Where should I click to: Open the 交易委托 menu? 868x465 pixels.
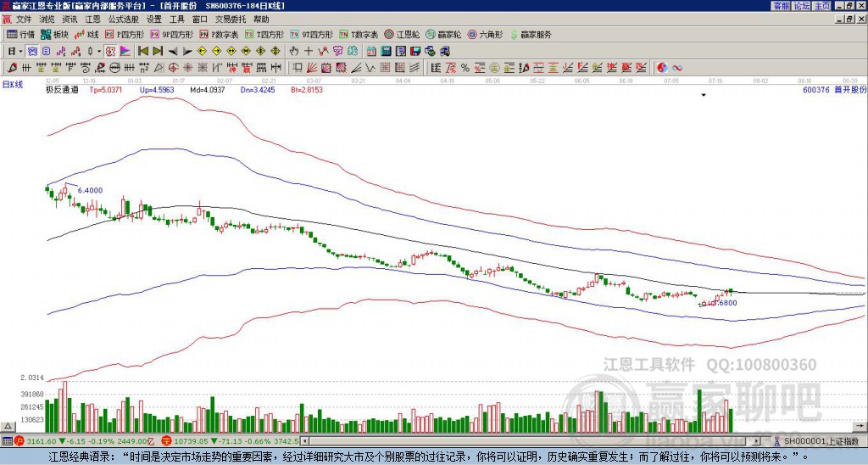pos(231,20)
